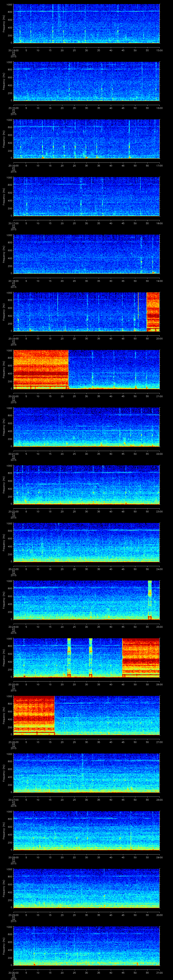The width and height of the screenshot is (173, 980).
Task: Select the red block starting at 45s in 20:25 spectrogram
Action: pos(141,657)
